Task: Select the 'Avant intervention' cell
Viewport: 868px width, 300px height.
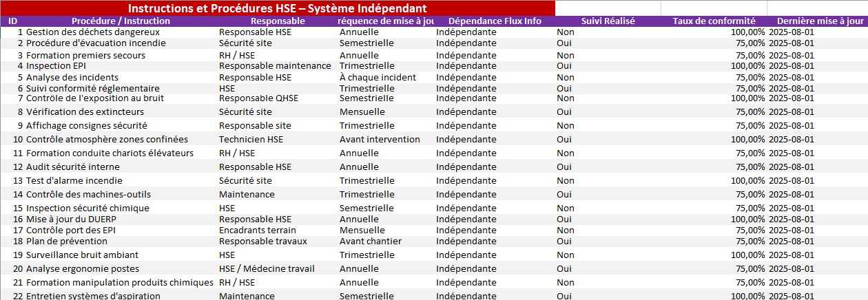Action: [380, 140]
